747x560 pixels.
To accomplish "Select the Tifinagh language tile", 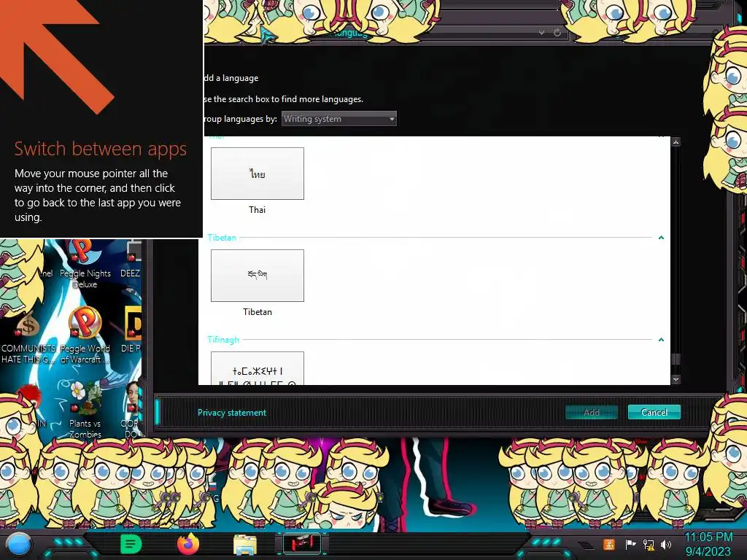I will click(x=258, y=368).
